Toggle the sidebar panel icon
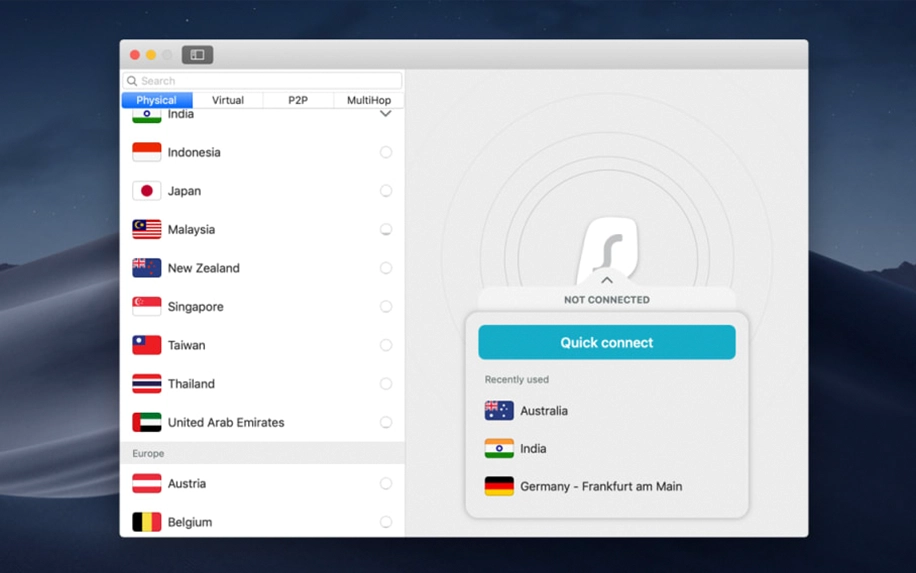Screen dimensions: 916x573 (197, 54)
